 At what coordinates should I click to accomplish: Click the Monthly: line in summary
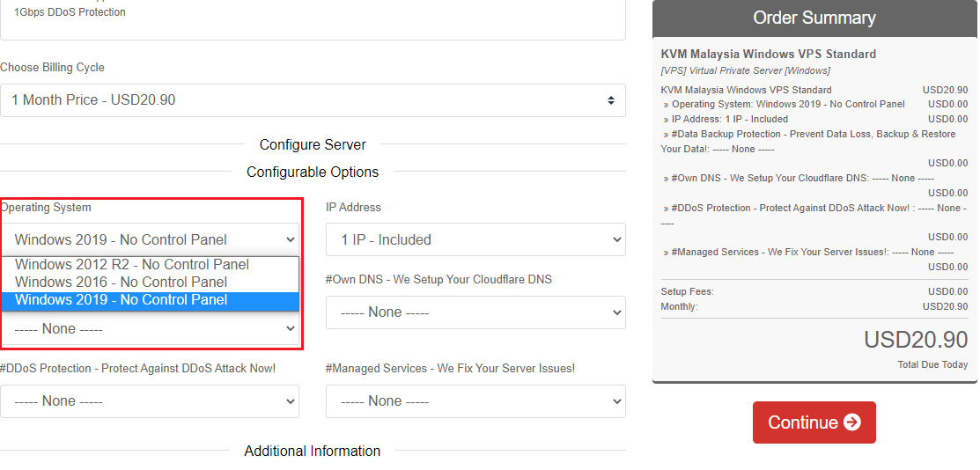[814, 307]
